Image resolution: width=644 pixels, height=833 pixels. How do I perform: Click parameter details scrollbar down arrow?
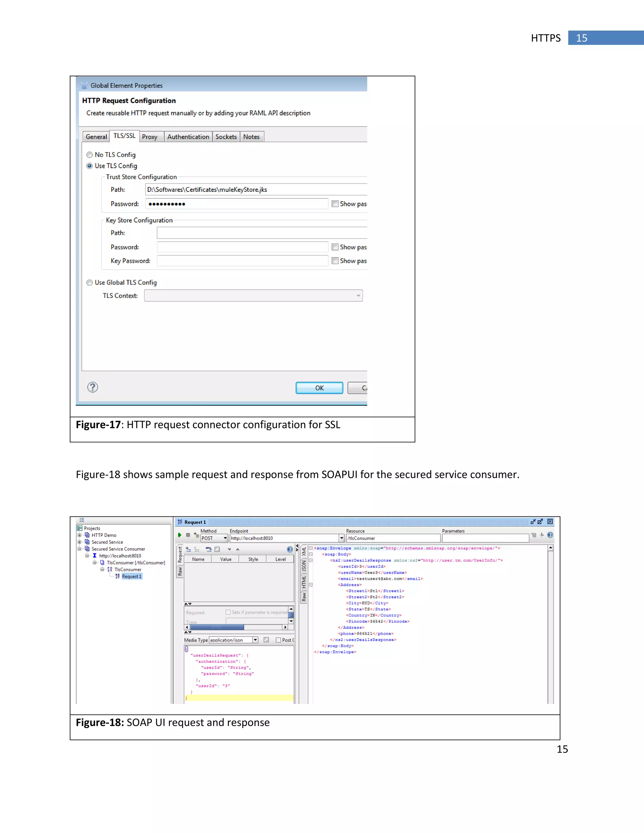click(x=291, y=621)
